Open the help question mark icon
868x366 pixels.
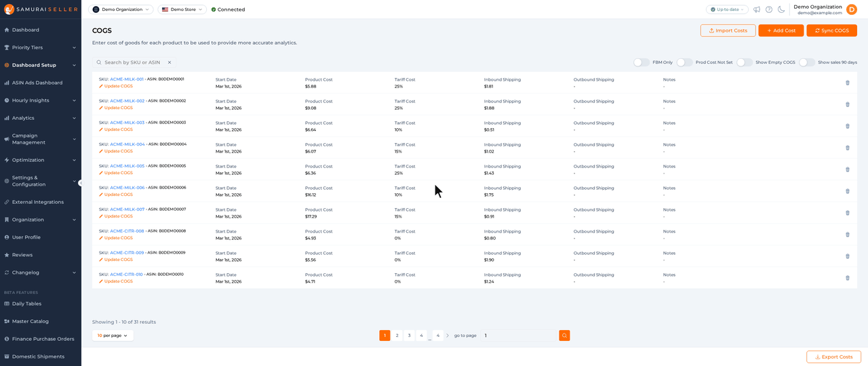click(x=769, y=9)
